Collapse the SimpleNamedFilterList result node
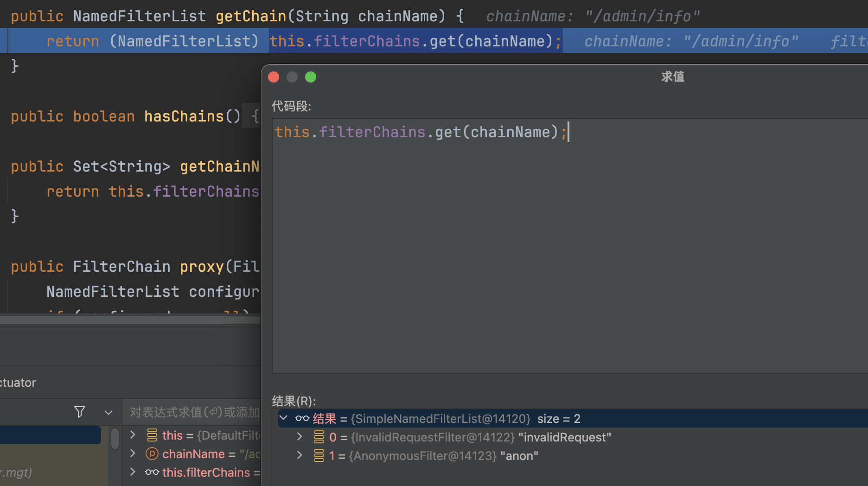The width and height of the screenshot is (868, 486). (283, 418)
